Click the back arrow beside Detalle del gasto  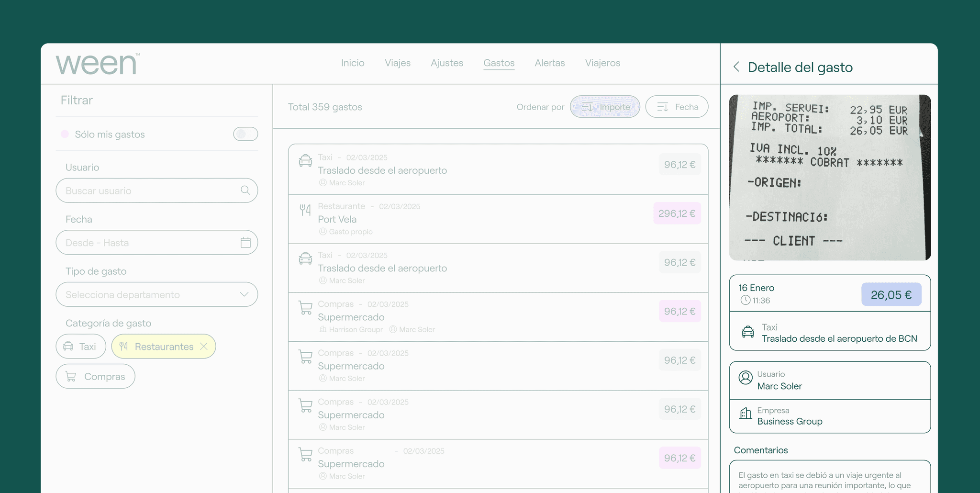pos(736,67)
